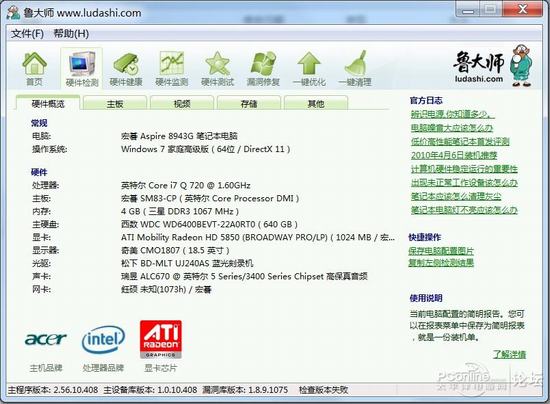Viewport: 550px width, 404px height.
Task: Open the 2010年4月6日装机推荐 log link
Action: click(454, 155)
